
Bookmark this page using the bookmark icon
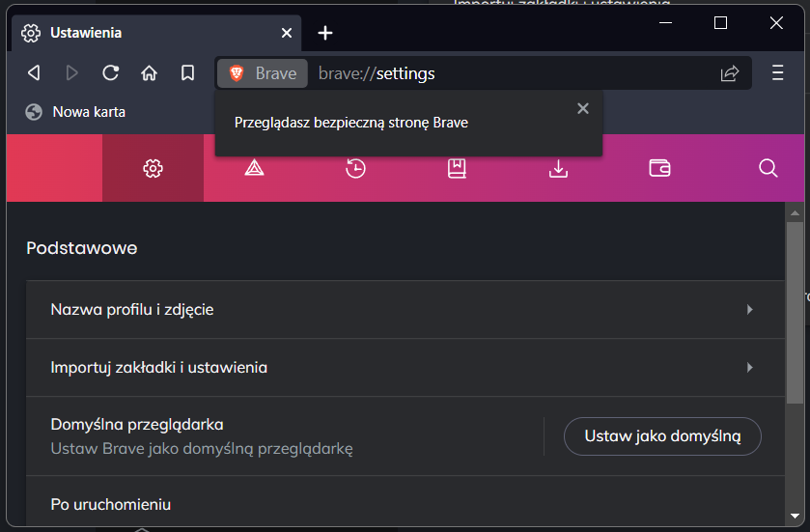(187, 72)
